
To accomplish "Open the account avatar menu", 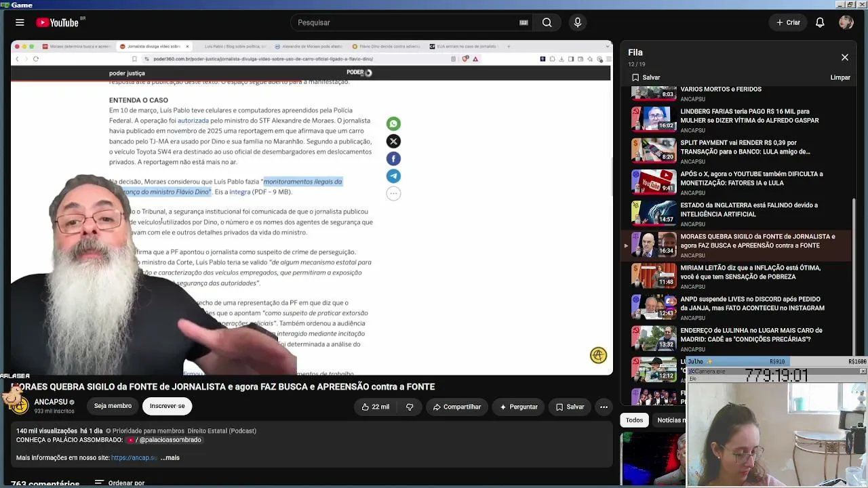I will [846, 22].
